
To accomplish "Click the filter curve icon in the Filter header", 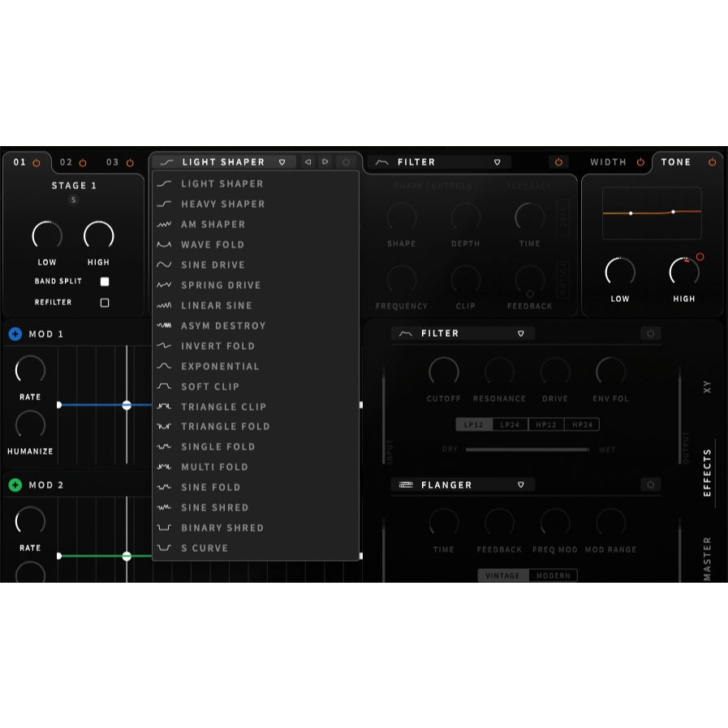I will pyautogui.click(x=381, y=162).
